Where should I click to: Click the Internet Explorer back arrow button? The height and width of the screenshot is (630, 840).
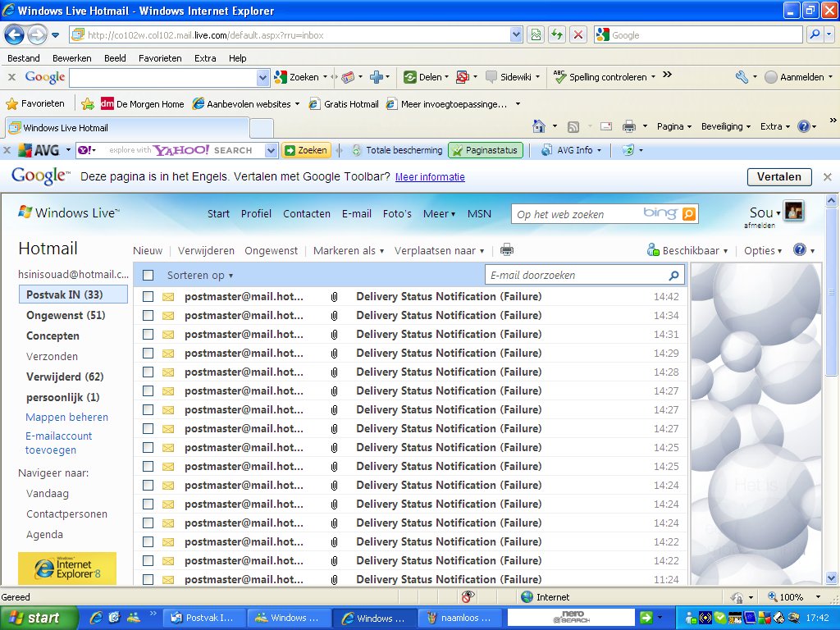[15, 35]
